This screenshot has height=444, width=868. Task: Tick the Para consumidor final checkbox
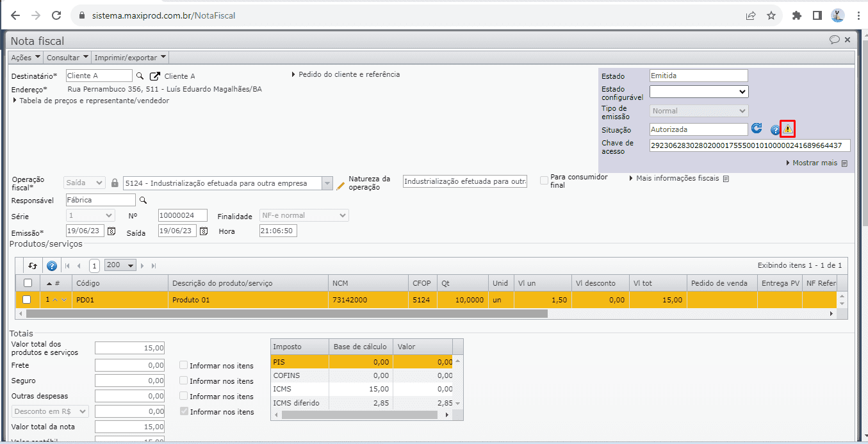544,181
